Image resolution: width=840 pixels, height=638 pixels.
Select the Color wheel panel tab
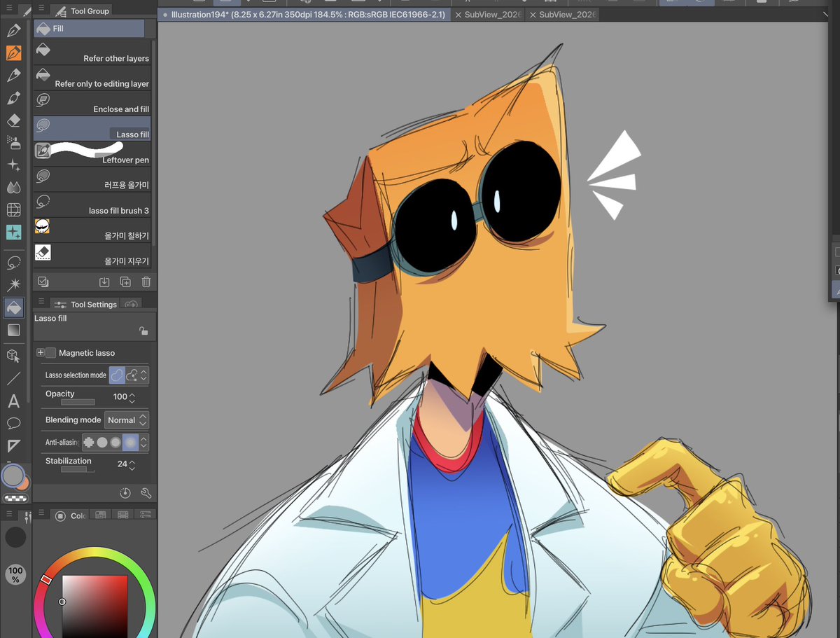pos(70,515)
